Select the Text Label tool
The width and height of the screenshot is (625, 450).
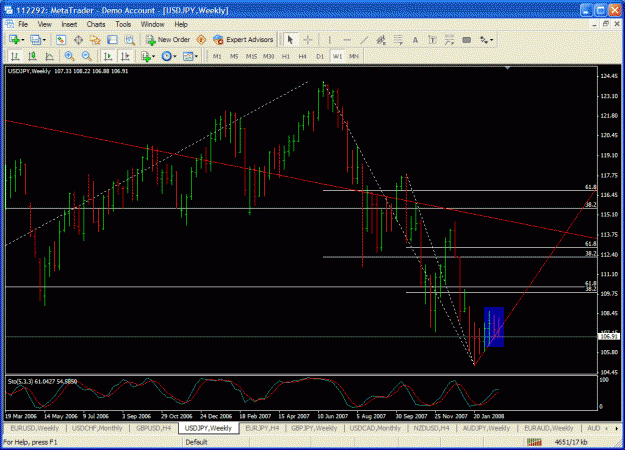(432, 40)
